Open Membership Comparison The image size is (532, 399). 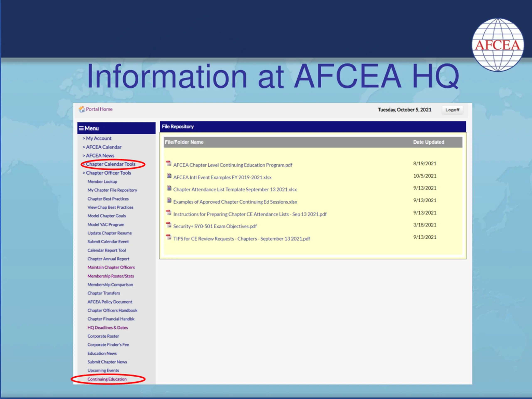coord(110,284)
